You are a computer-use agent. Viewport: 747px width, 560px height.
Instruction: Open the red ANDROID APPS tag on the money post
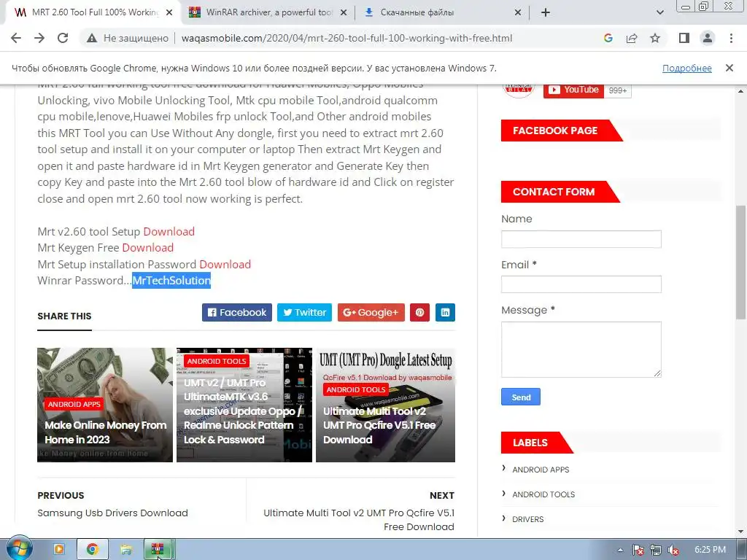coord(74,404)
